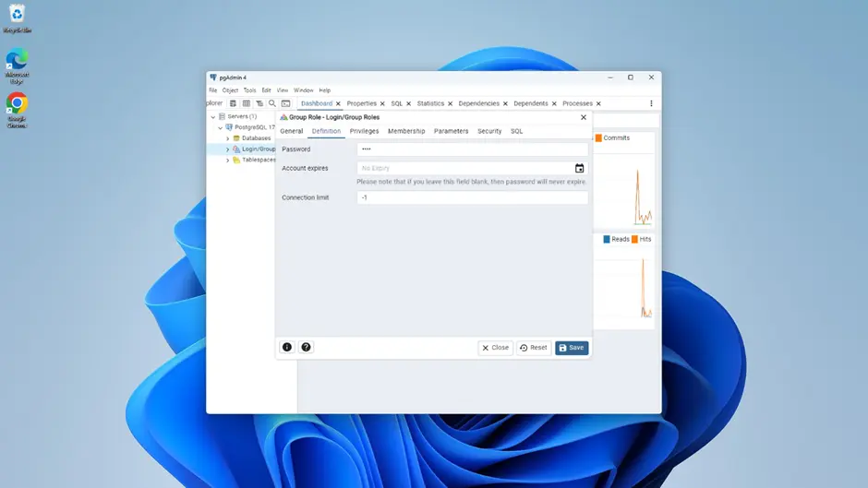Click the Filtered Rows toolbar icon
The height and width of the screenshot is (488, 868).
pyautogui.click(x=259, y=103)
